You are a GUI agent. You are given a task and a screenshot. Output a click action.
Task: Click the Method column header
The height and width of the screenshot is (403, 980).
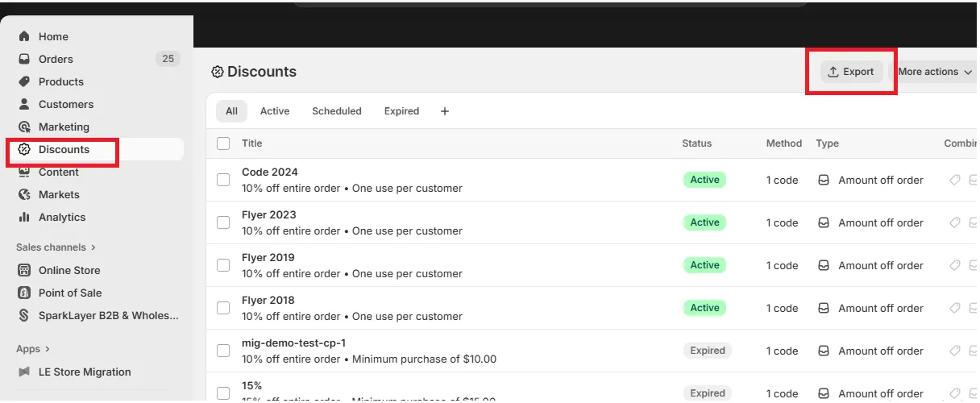click(784, 143)
